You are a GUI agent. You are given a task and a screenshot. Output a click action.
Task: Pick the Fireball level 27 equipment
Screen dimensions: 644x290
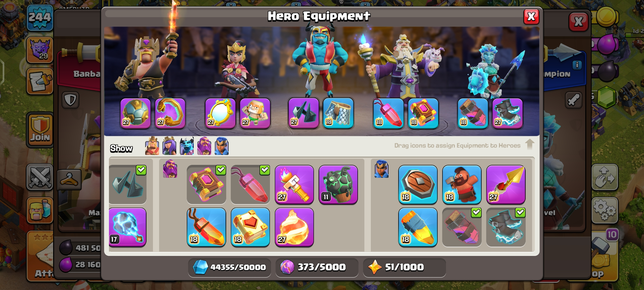pyautogui.click(x=294, y=227)
